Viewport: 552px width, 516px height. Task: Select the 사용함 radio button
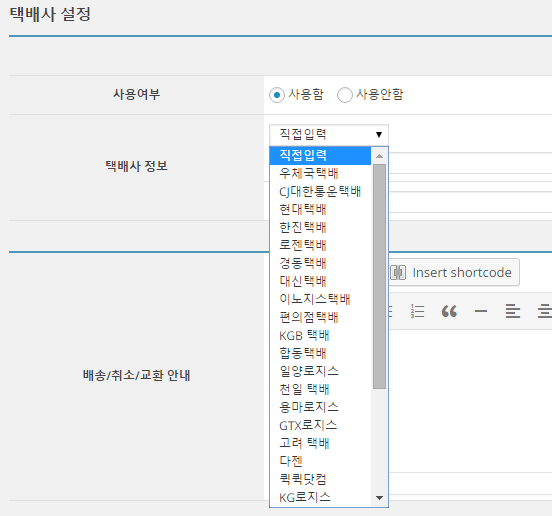coord(277,95)
